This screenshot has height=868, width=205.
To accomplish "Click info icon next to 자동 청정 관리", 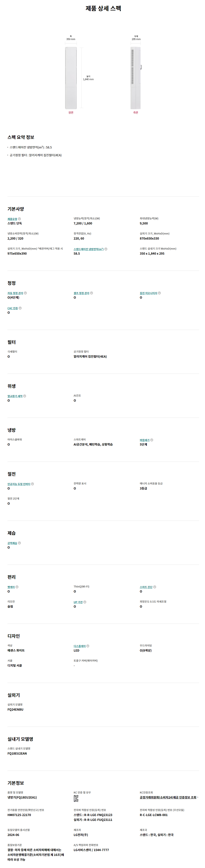I will click(x=25, y=293).
